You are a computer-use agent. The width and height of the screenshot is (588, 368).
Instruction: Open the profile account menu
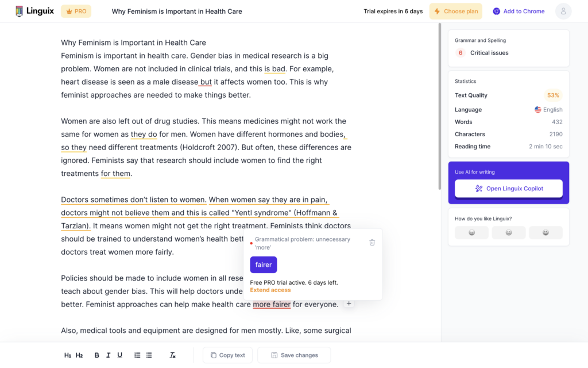(563, 11)
